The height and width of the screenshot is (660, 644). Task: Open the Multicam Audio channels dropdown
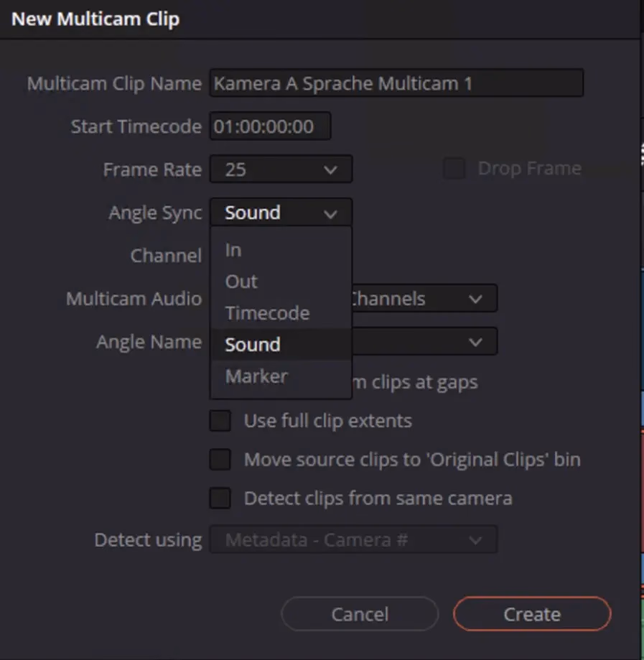click(424, 299)
